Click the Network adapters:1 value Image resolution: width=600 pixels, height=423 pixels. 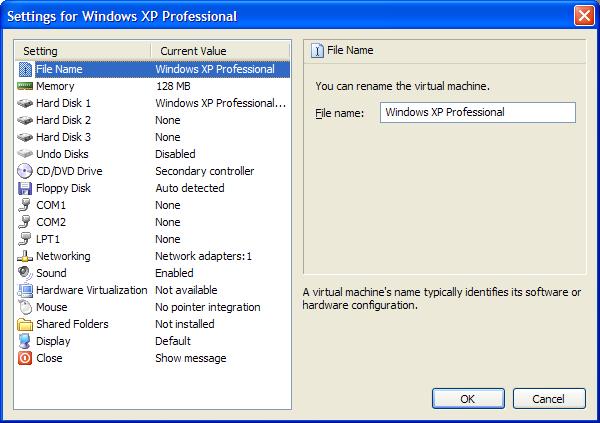click(x=204, y=256)
